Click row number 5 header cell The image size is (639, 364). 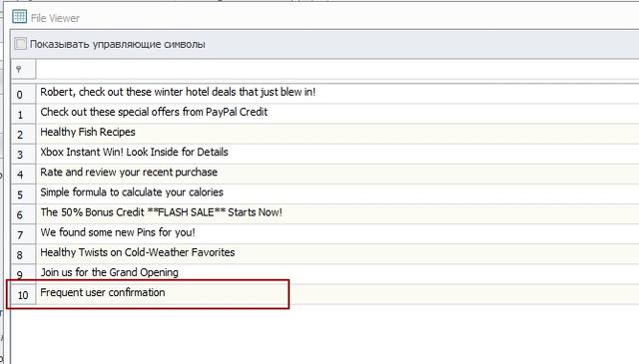click(x=23, y=193)
